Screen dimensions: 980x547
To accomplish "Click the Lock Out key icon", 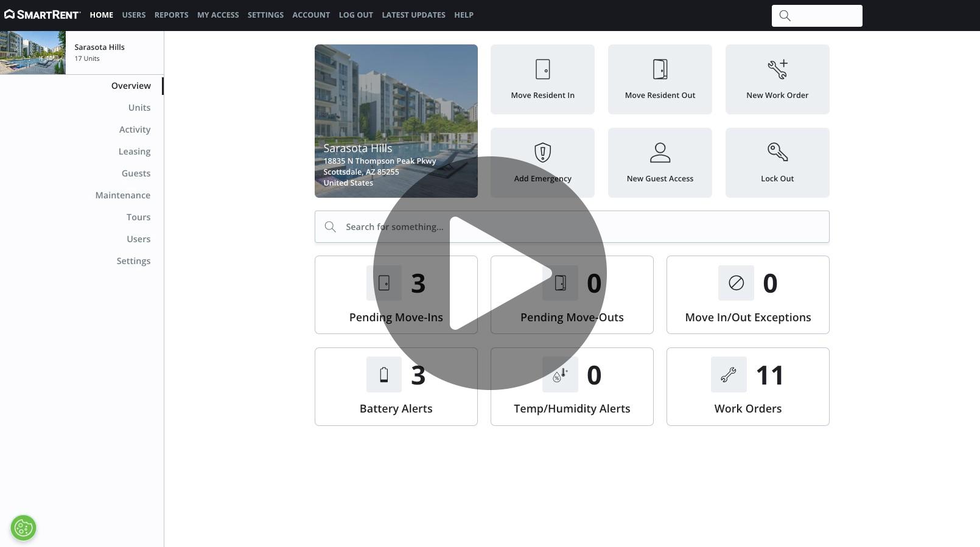I will [x=777, y=152].
